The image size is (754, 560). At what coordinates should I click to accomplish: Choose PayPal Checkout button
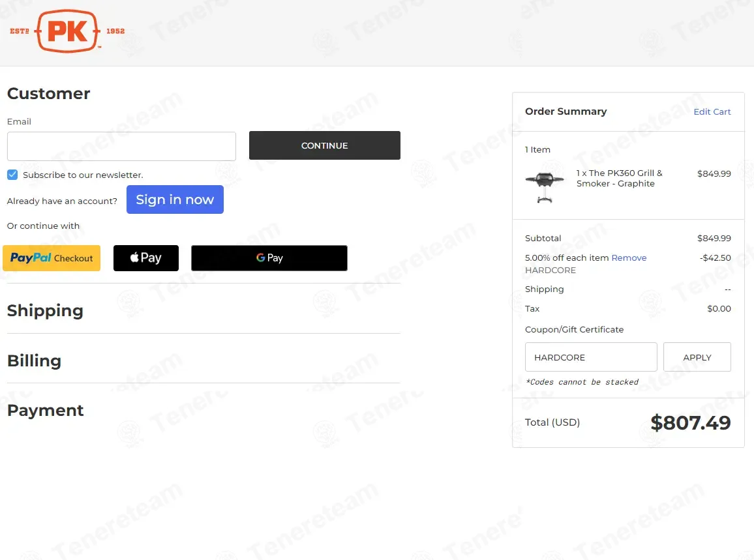52,258
